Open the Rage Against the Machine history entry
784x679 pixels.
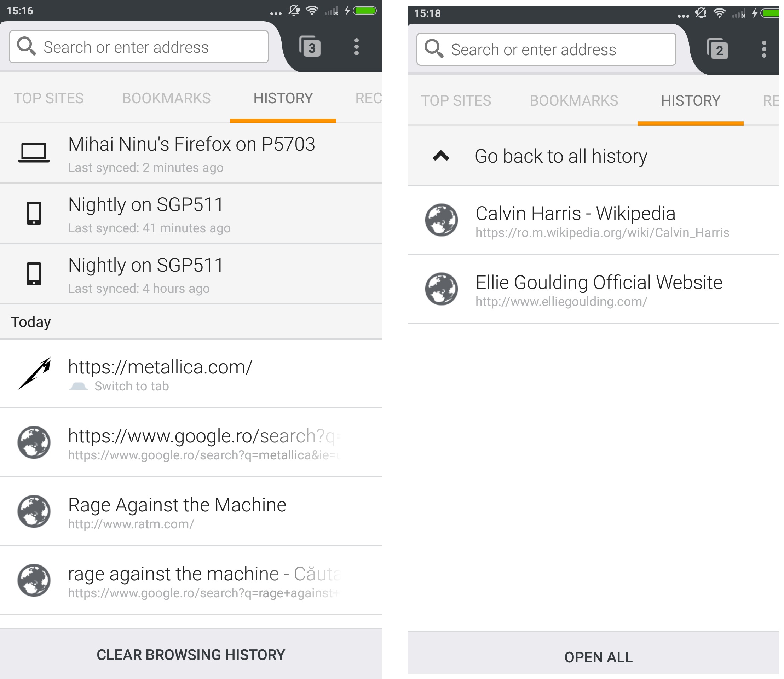pyautogui.click(x=191, y=511)
